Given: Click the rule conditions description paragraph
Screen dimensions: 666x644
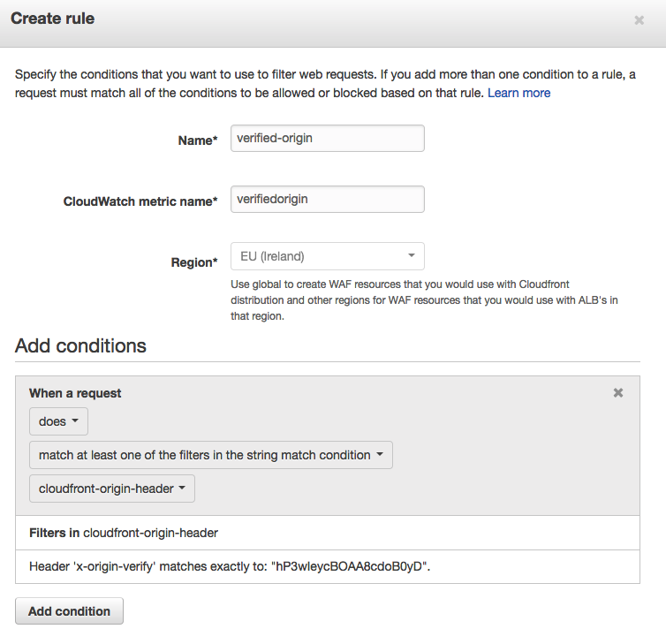Looking at the screenshot, I should (325, 84).
